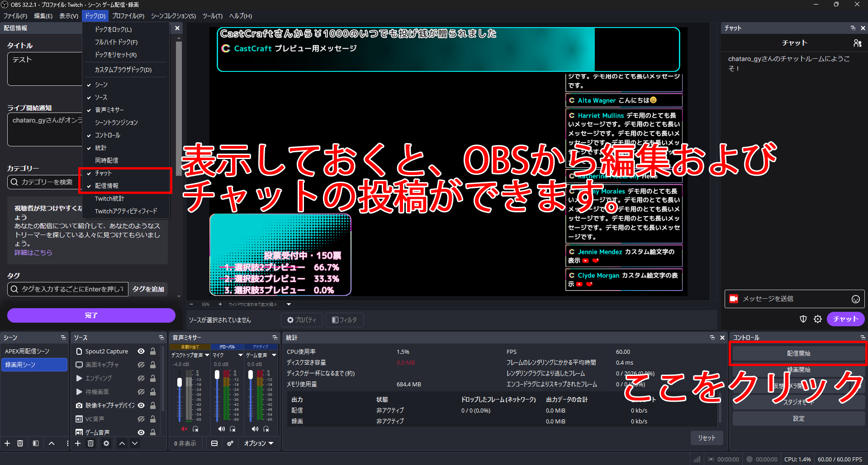868x465 pixels.
Task: Open 編集 menu
Action: point(43,16)
